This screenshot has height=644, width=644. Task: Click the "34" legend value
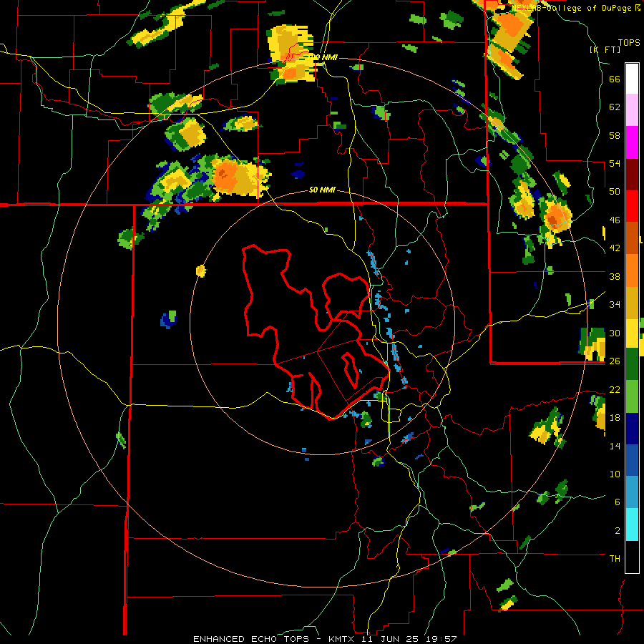[615, 305]
